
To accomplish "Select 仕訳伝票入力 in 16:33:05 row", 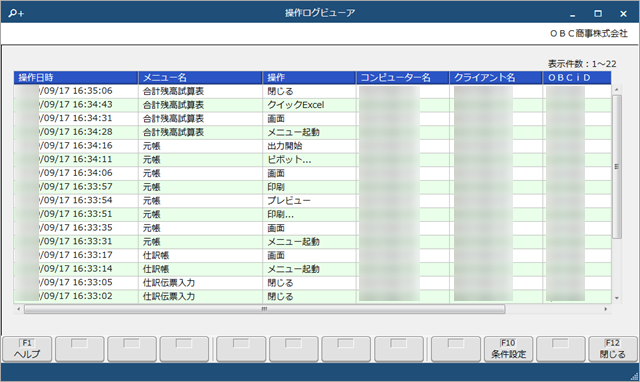I will (x=200, y=282).
